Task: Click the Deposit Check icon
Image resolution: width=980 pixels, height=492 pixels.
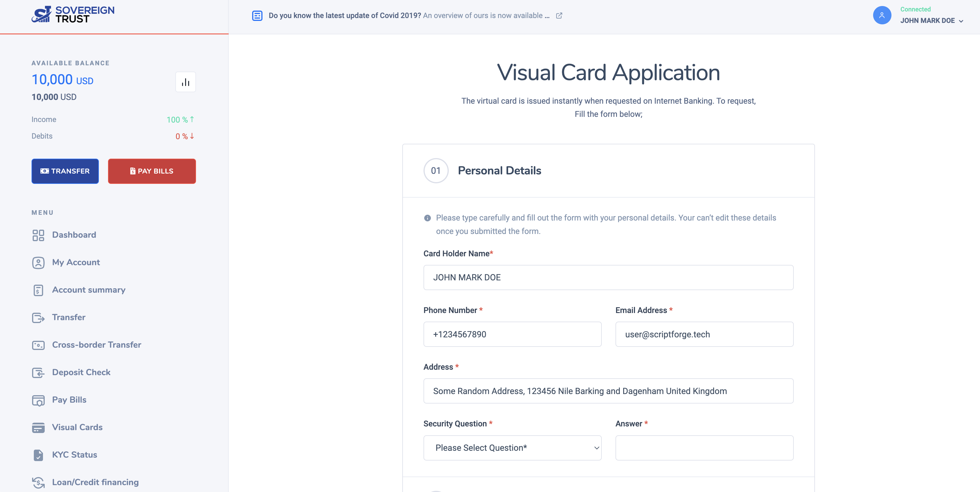Action: (x=38, y=373)
